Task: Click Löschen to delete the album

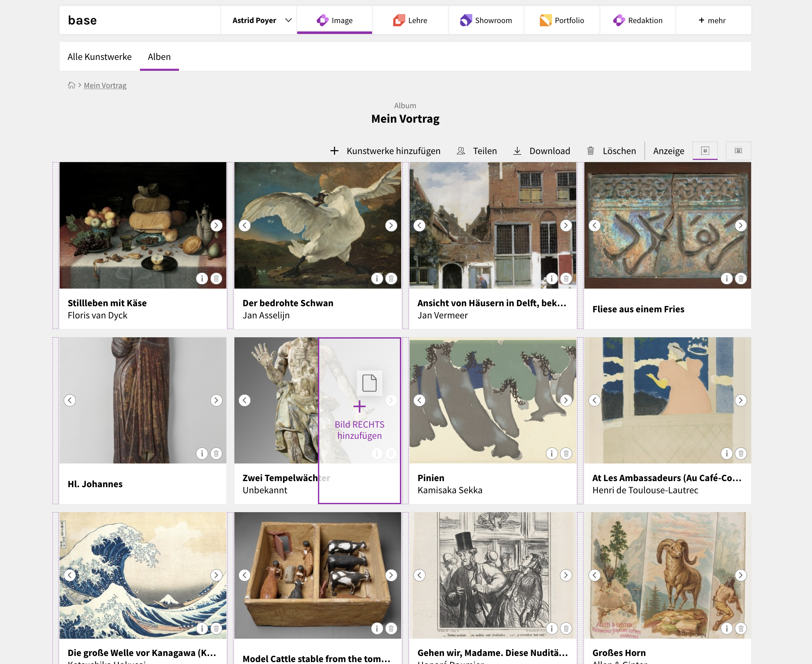Action: point(612,151)
